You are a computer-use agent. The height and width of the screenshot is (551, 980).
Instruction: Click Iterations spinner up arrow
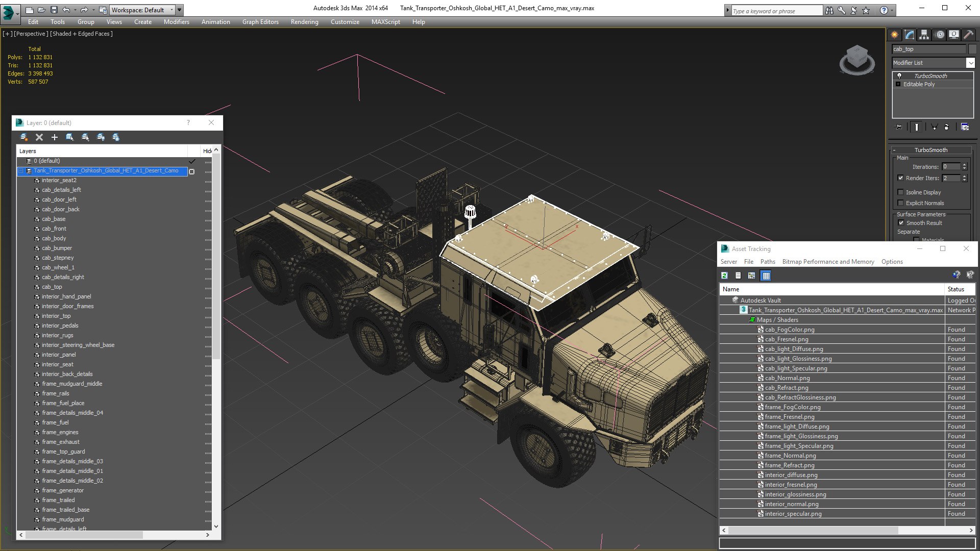click(964, 165)
